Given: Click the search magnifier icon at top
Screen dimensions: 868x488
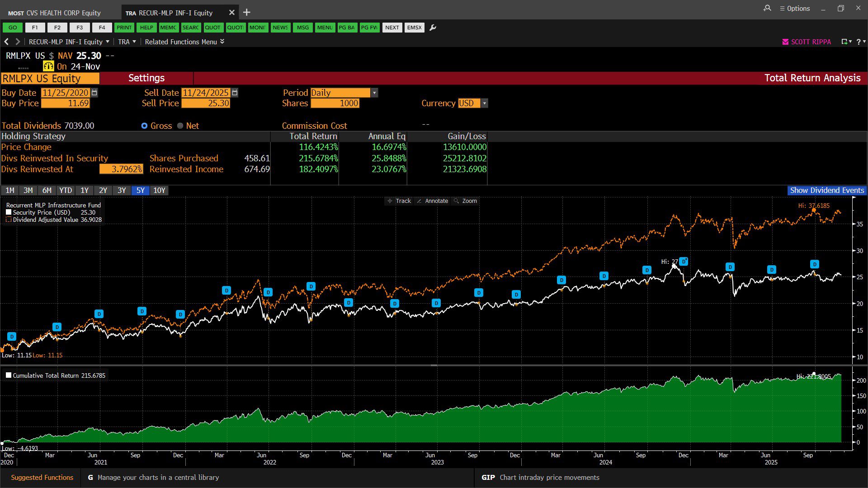Looking at the screenshot, I should click(x=767, y=8).
